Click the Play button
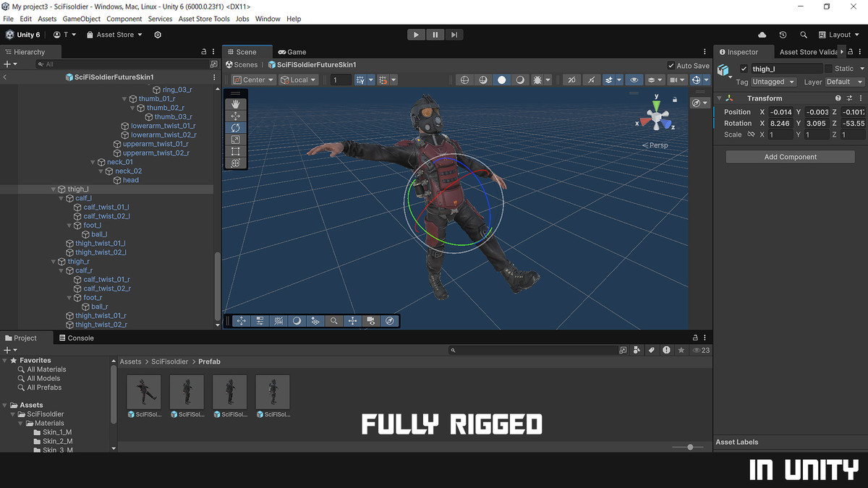Image resolution: width=868 pixels, height=488 pixels. tap(416, 35)
